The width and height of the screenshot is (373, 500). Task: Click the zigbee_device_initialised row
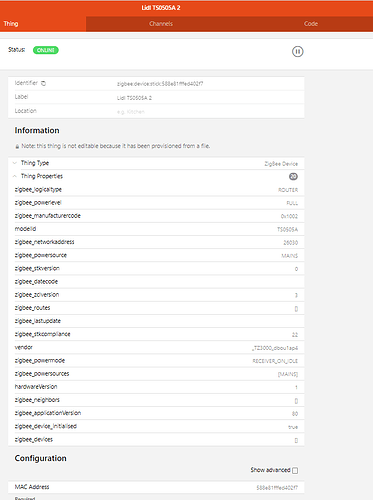156,426
